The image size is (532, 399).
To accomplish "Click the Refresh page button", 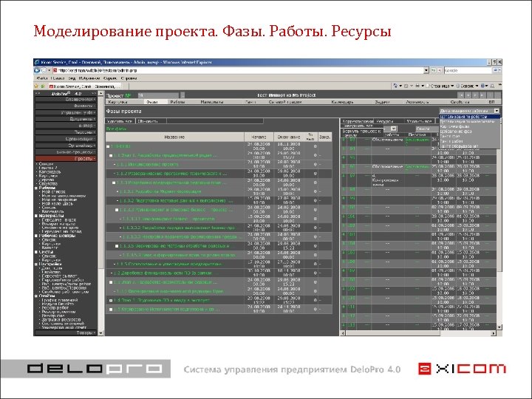I will [433, 70].
